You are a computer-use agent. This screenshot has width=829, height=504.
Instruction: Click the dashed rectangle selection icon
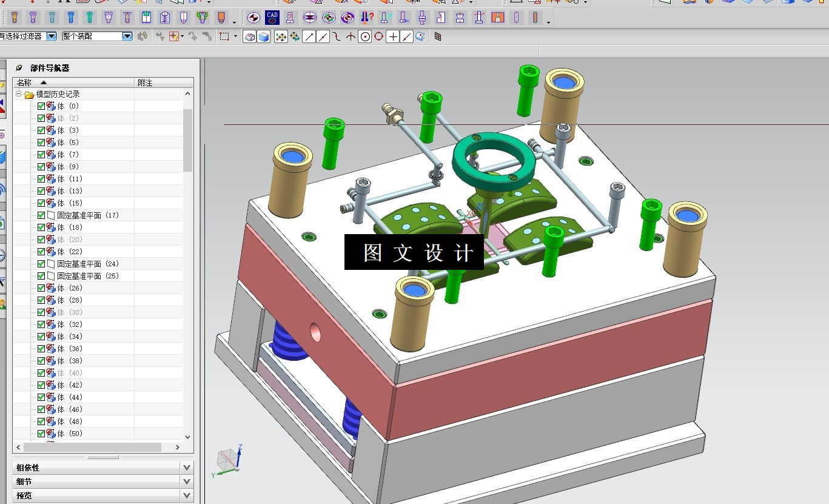pyautogui.click(x=224, y=37)
